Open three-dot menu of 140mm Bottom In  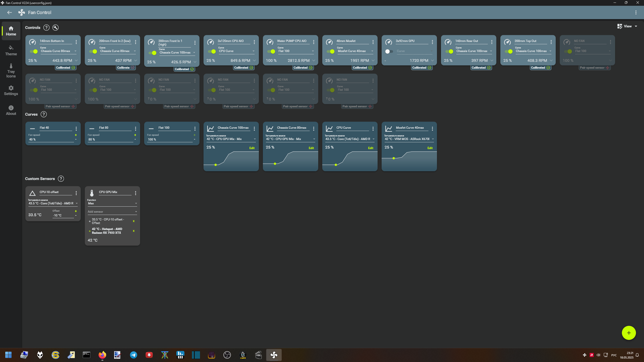76,42
